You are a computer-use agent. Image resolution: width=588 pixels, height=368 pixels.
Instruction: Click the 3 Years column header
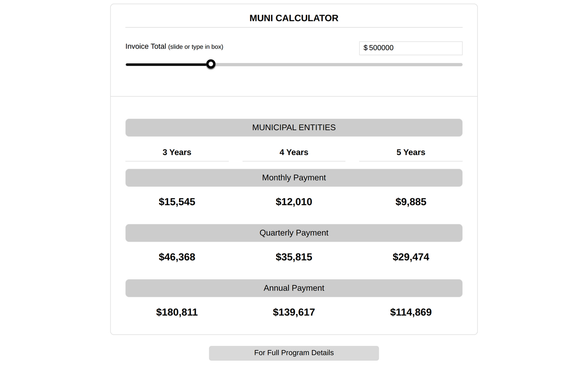coord(177,152)
